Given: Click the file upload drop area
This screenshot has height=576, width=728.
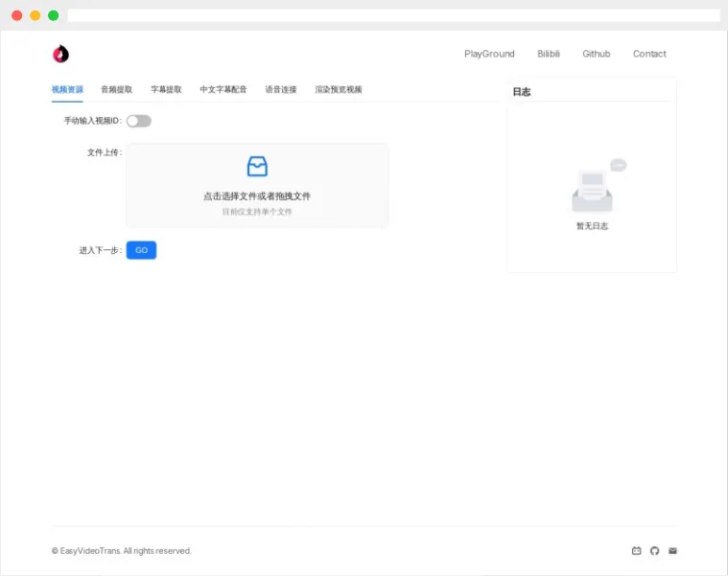Looking at the screenshot, I should (257, 185).
